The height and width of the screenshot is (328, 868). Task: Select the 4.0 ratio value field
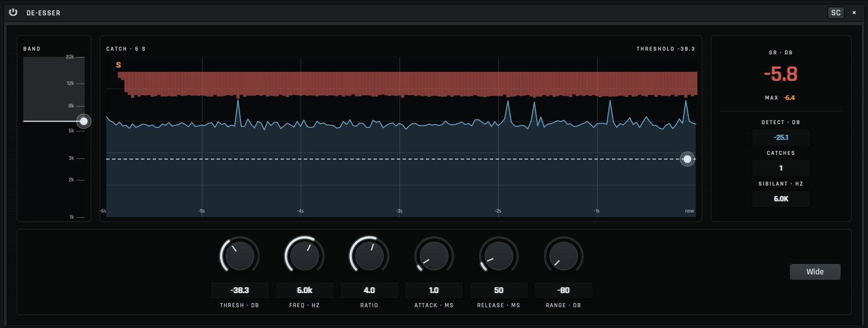click(x=369, y=290)
